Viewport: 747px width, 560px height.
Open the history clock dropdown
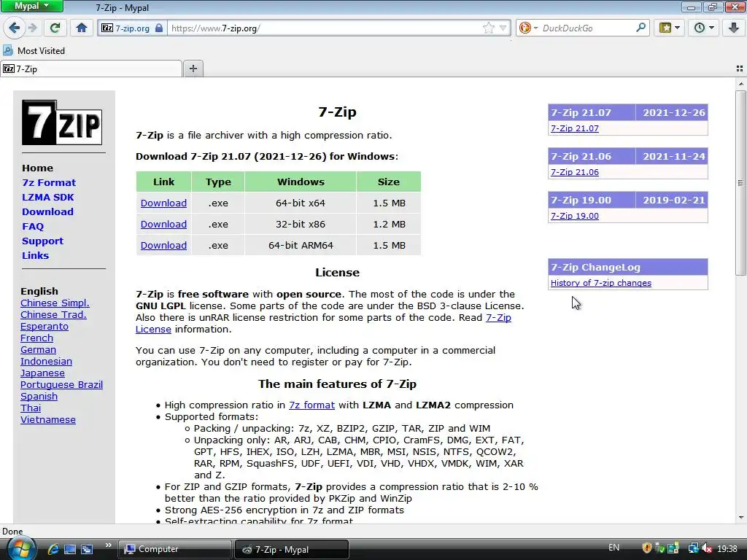(x=704, y=28)
